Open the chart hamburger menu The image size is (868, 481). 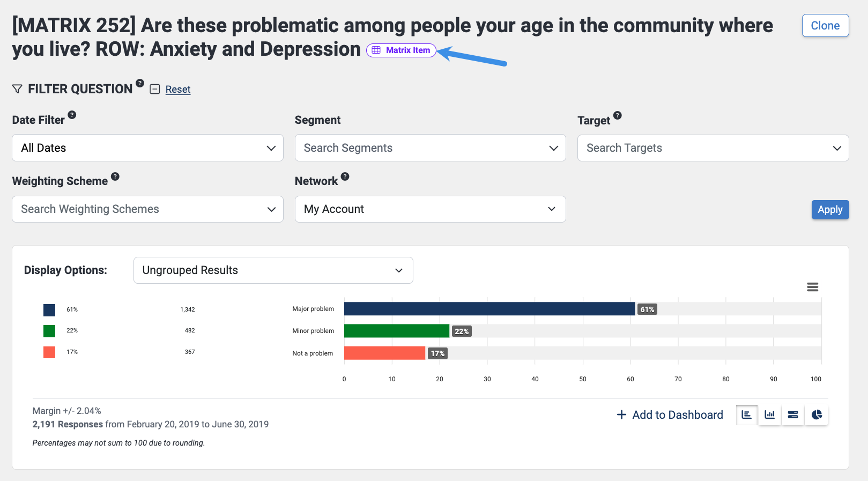tap(812, 287)
